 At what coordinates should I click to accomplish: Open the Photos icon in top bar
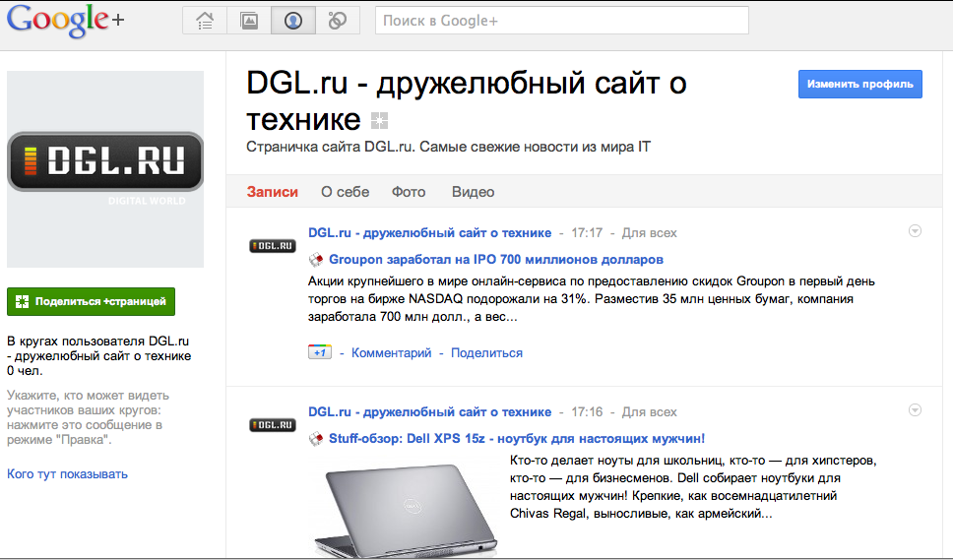(x=249, y=21)
